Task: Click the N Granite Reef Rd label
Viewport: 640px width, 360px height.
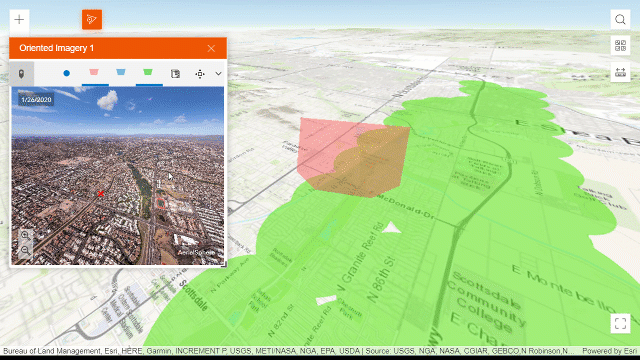Action: [361, 258]
